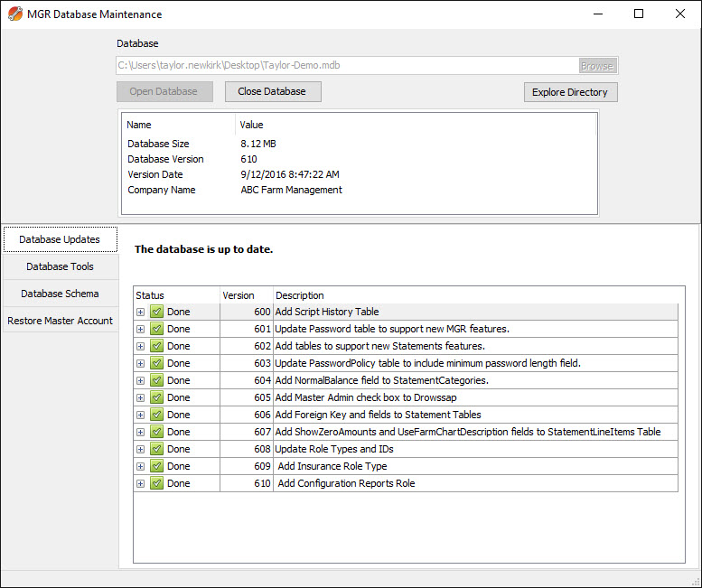Expand the version 605 Master Admin row
The width and height of the screenshot is (702, 588).
click(140, 397)
